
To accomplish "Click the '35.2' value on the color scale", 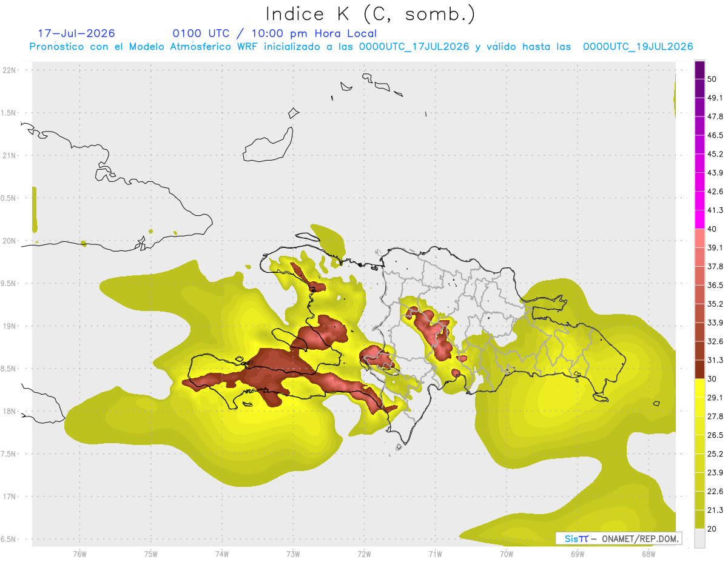I will point(715,304).
